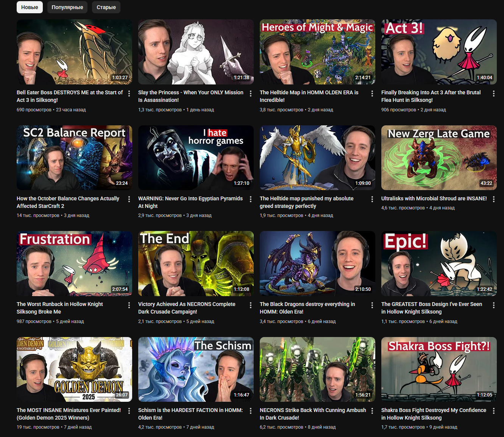Open Schism is the HARDEST FACTION title
This screenshot has height=437, width=504.
[190, 414]
